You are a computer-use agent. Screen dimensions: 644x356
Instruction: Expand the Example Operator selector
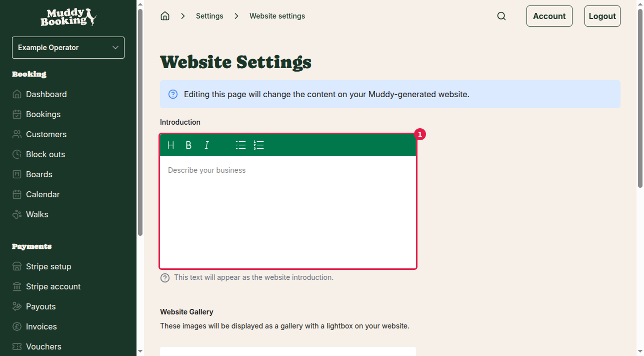(68, 47)
